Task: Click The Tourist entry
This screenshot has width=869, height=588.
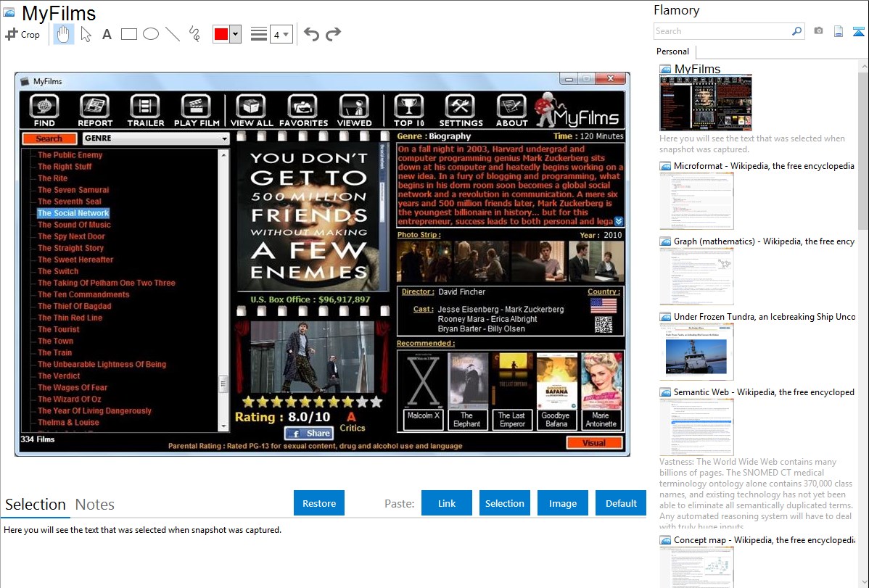Action: pyautogui.click(x=58, y=329)
